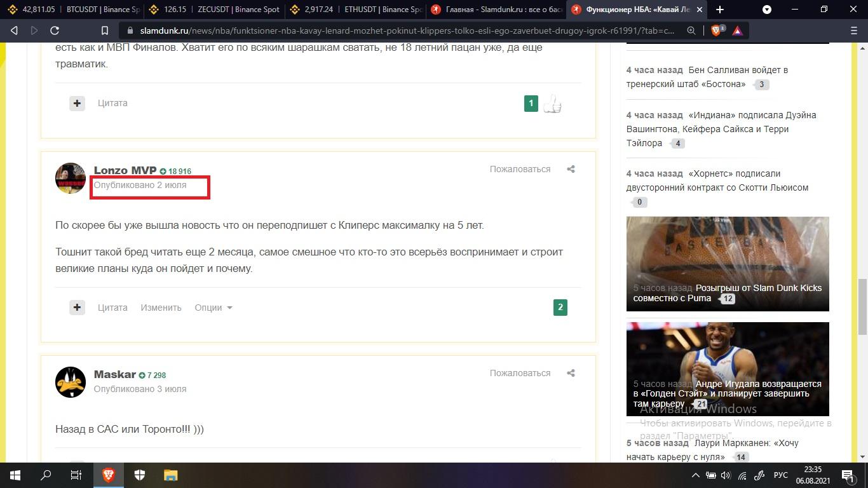
Task: Reload the page with the refresh icon
Action: pos(55,30)
